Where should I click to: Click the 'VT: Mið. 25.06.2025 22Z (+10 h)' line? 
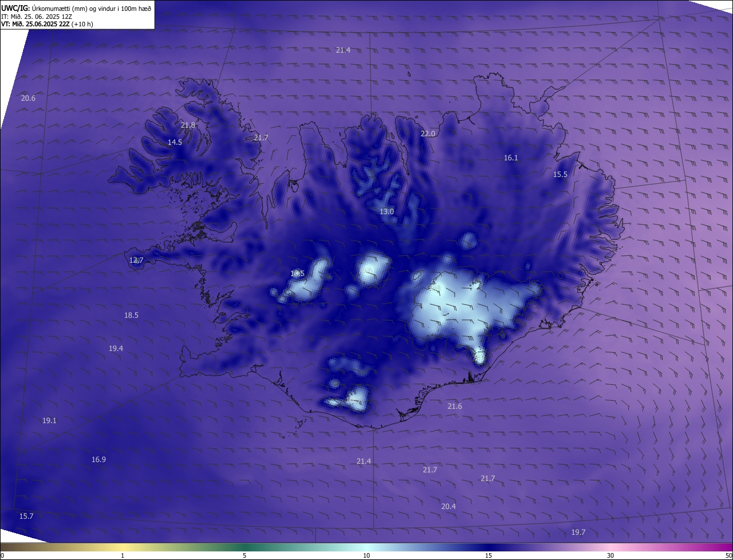click(47, 24)
